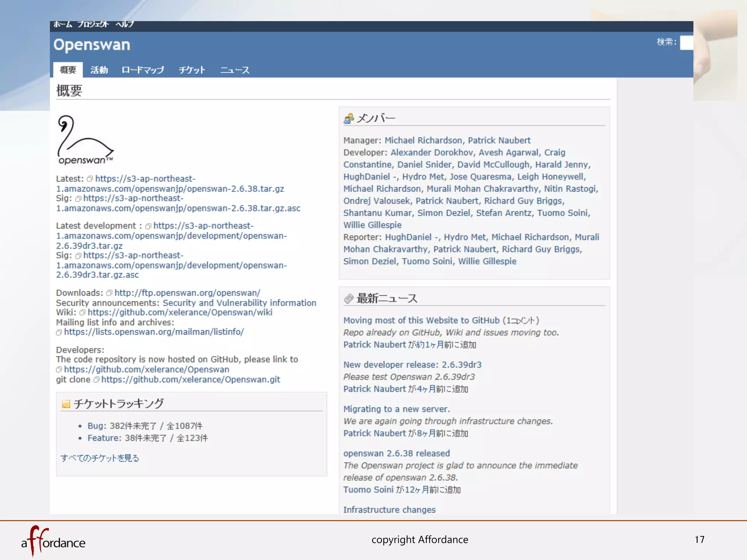Click external link icon before Wiki URL
The width and height of the screenshot is (747, 560).
82,312
